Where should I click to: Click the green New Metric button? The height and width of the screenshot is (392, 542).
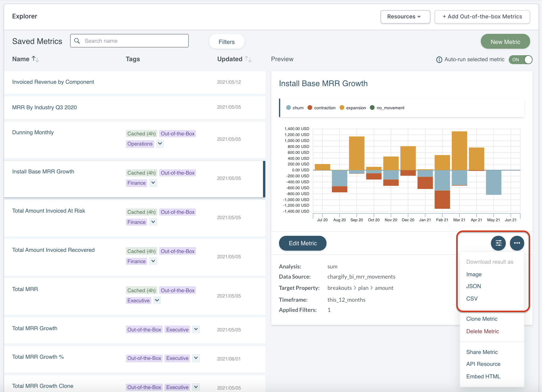pos(505,42)
